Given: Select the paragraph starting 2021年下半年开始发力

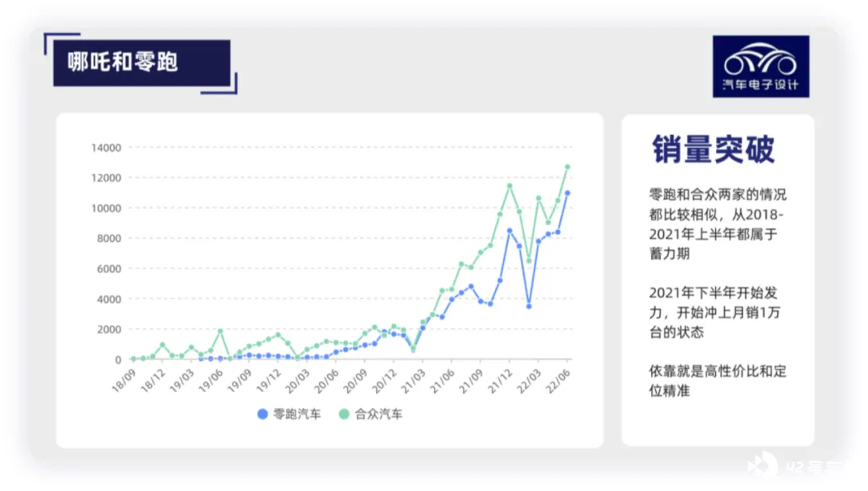Looking at the screenshot, I should coord(714,313).
